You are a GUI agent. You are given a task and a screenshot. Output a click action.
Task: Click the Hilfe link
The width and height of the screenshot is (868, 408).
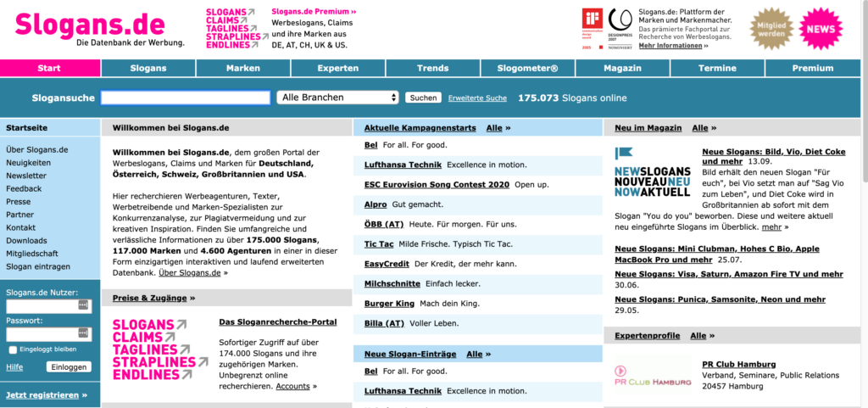pyautogui.click(x=14, y=367)
